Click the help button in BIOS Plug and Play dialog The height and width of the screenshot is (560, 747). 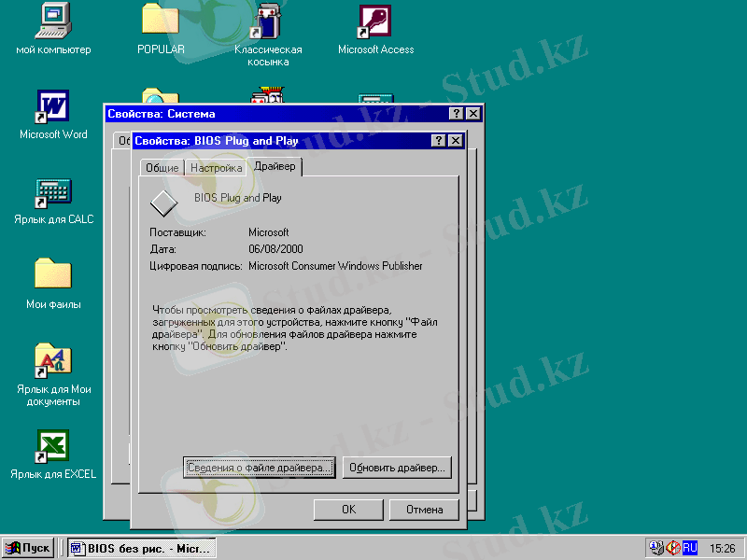pos(438,141)
